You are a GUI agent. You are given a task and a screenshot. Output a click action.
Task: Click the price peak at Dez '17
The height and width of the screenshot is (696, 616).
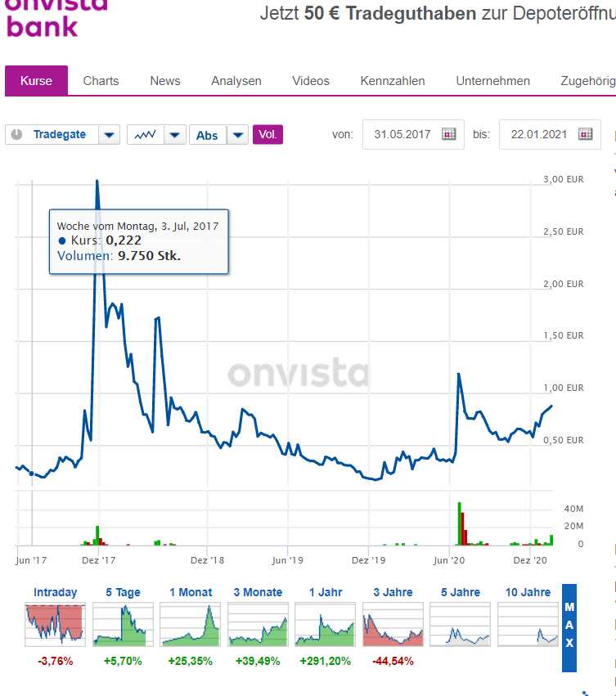(97, 181)
